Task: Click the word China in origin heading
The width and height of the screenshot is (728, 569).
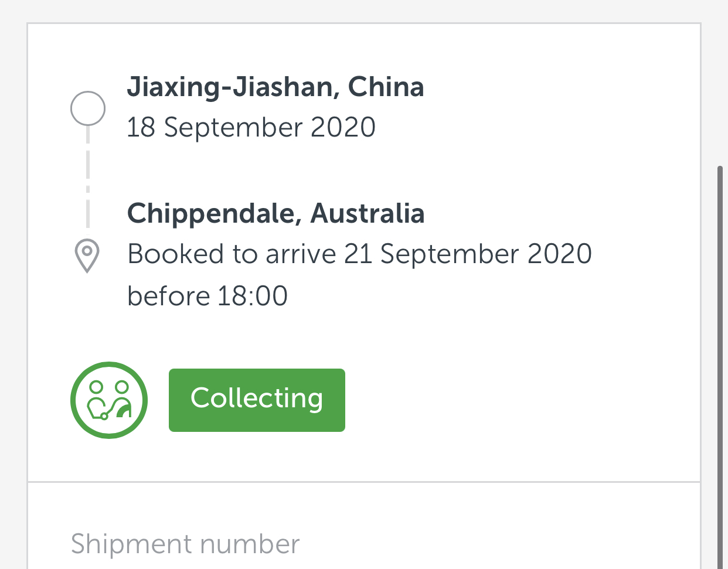Action: pos(386,87)
